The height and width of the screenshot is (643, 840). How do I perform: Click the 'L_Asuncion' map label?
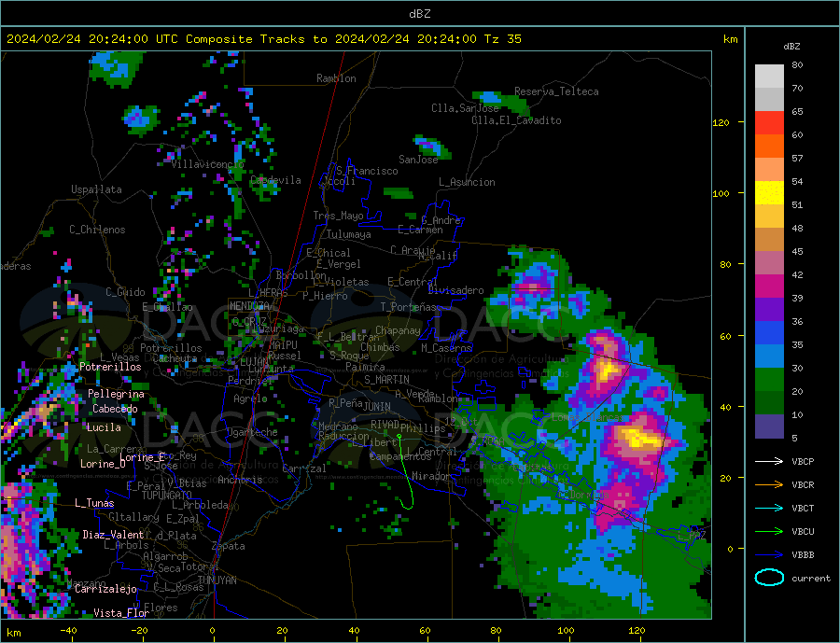click(467, 182)
